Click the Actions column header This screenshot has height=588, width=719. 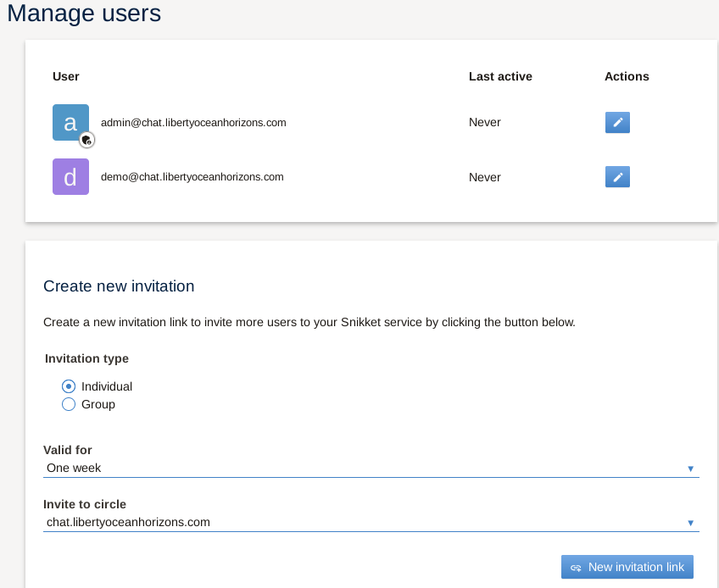(x=627, y=76)
